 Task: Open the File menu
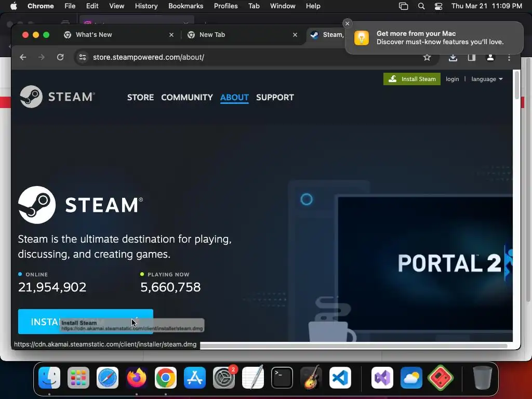(x=70, y=6)
